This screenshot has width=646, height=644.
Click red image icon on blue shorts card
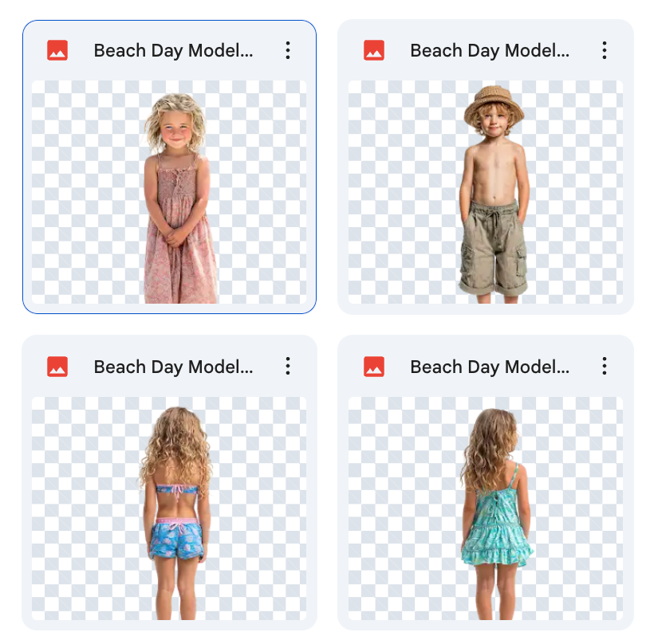[x=57, y=367]
